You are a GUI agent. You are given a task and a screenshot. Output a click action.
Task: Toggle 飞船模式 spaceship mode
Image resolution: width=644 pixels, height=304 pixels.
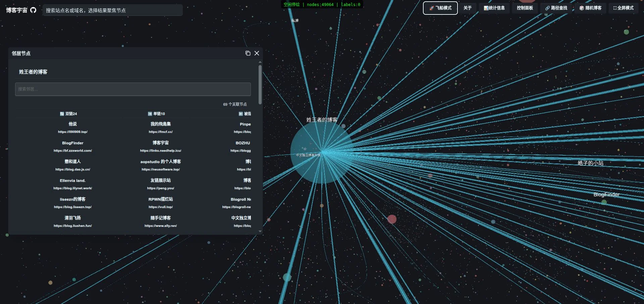coord(440,8)
